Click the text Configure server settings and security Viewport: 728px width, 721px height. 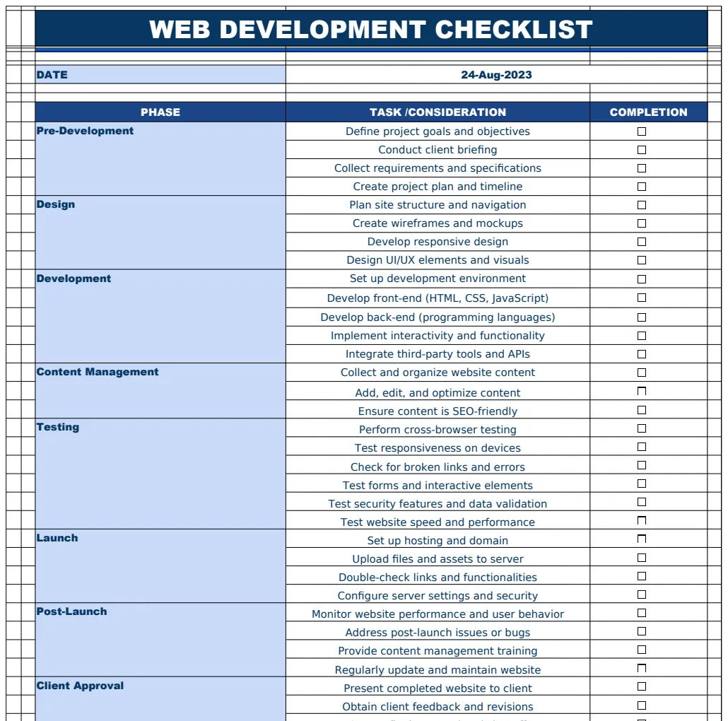click(x=438, y=596)
